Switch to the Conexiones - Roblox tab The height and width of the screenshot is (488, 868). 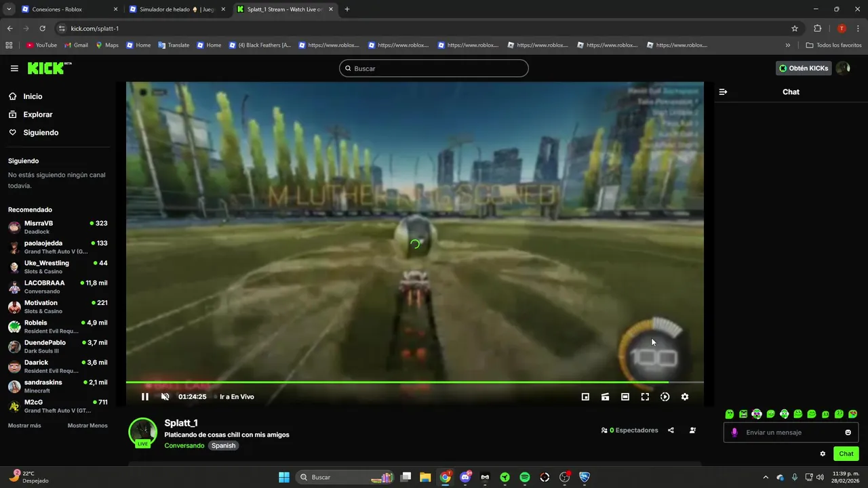(x=68, y=9)
